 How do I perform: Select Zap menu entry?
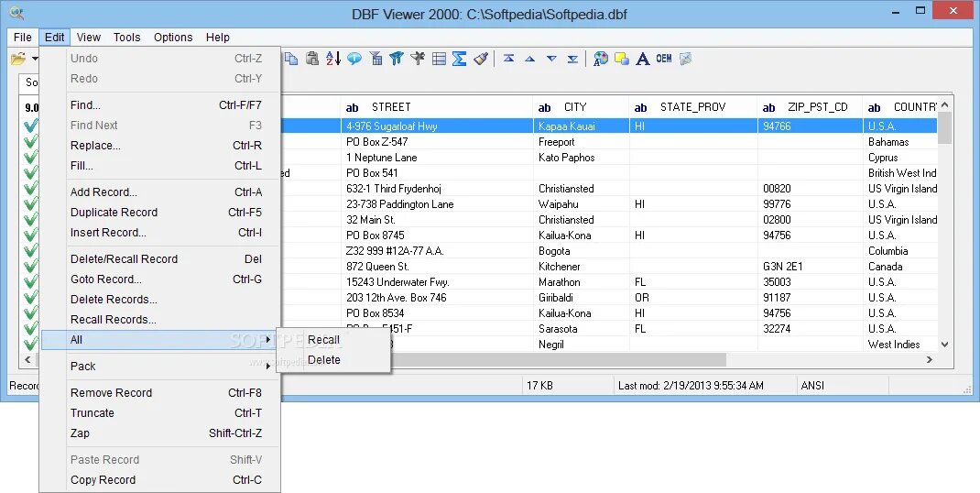(x=160, y=433)
